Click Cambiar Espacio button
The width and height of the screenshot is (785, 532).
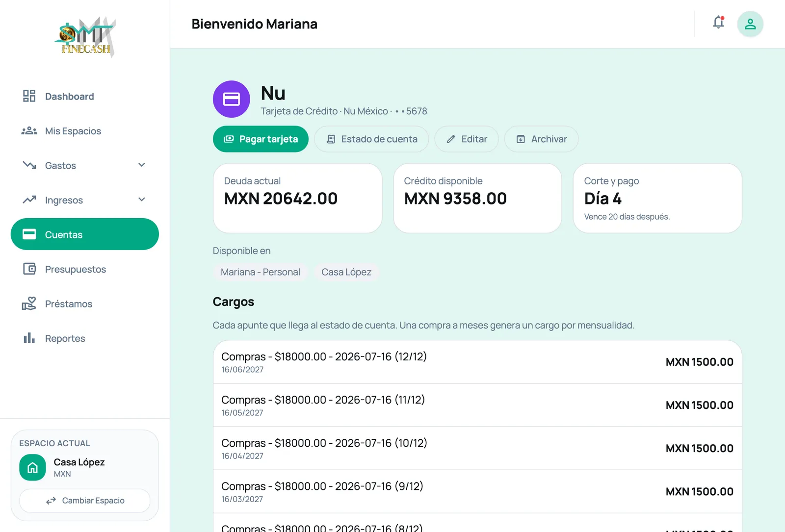pyautogui.click(x=85, y=501)
